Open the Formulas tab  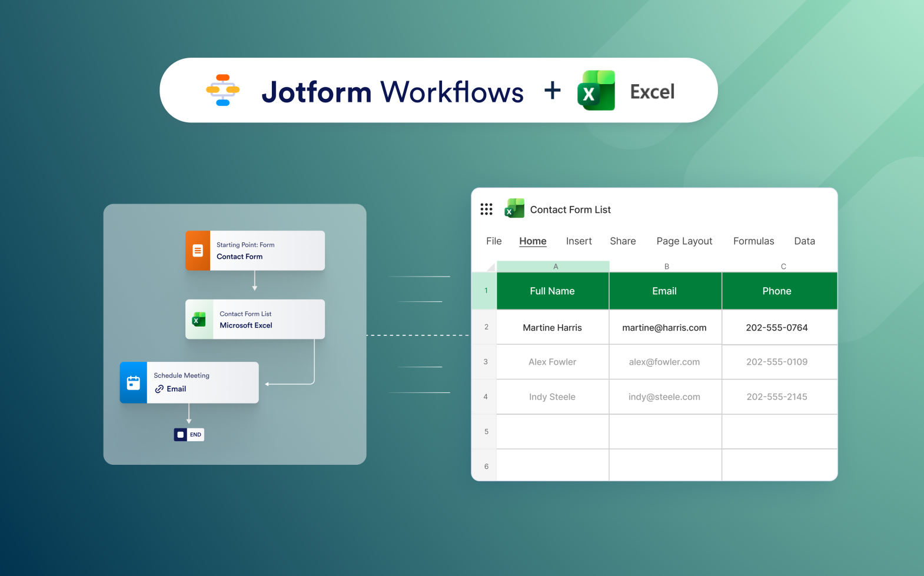tap(754, 241)
